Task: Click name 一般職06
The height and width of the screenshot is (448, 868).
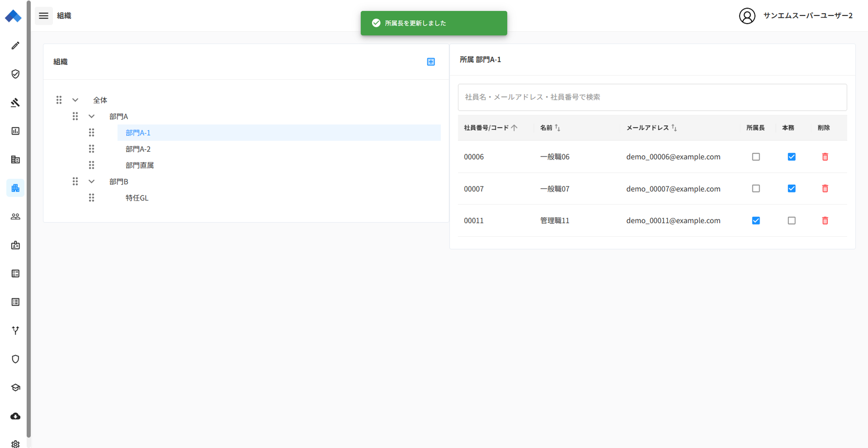Action: pyautogui.click(x=554, y=157)
